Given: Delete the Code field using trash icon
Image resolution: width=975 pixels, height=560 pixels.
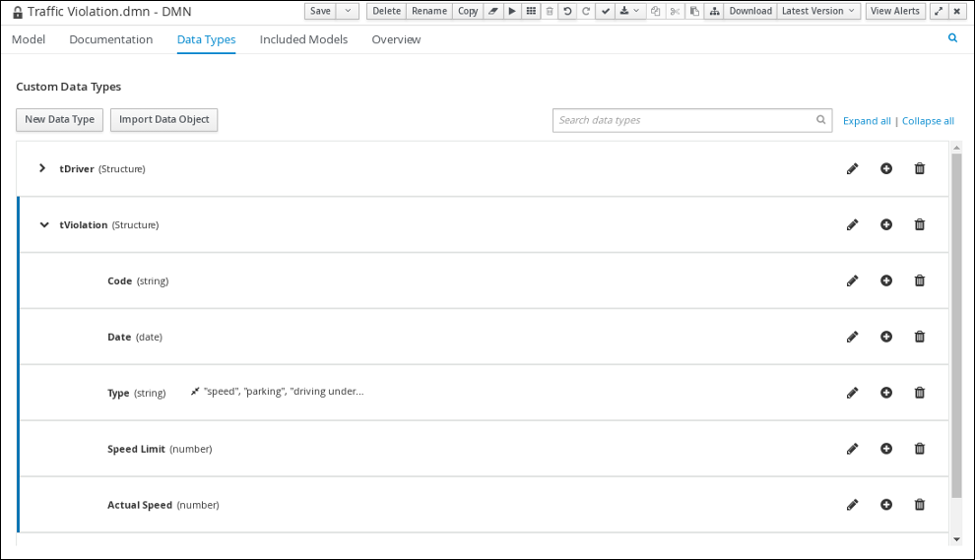Looking at the screenshot, I should (x=920, y=281).
